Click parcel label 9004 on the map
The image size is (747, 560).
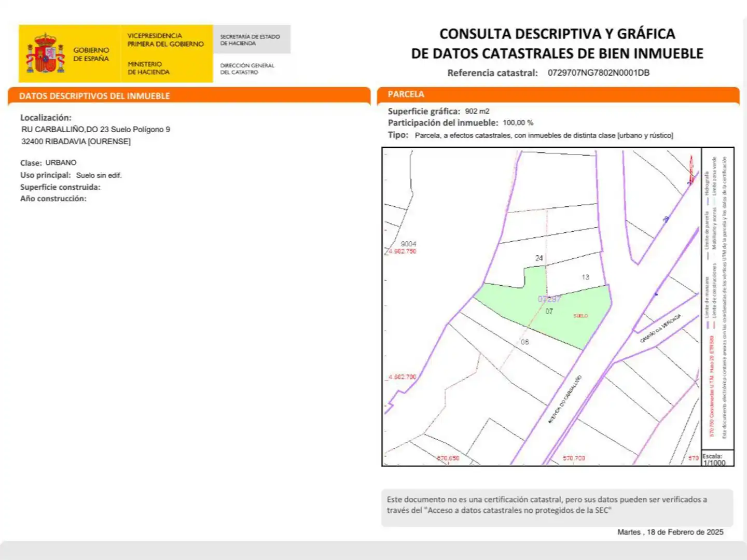pos(408,244)
